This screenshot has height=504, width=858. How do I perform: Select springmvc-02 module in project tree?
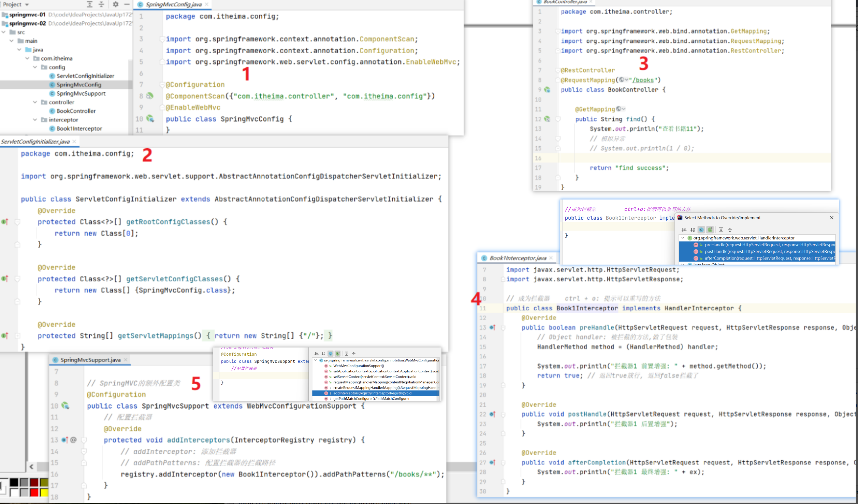pos(27,23)
